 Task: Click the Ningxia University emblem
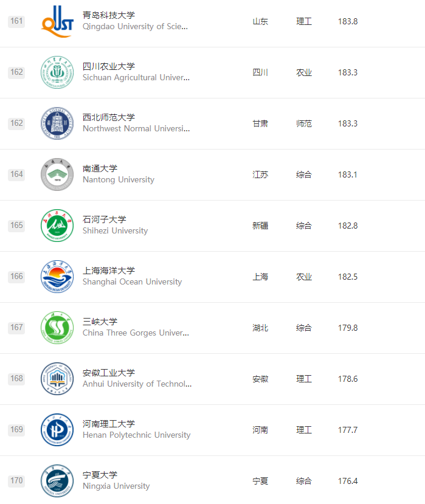pos(57,481)
